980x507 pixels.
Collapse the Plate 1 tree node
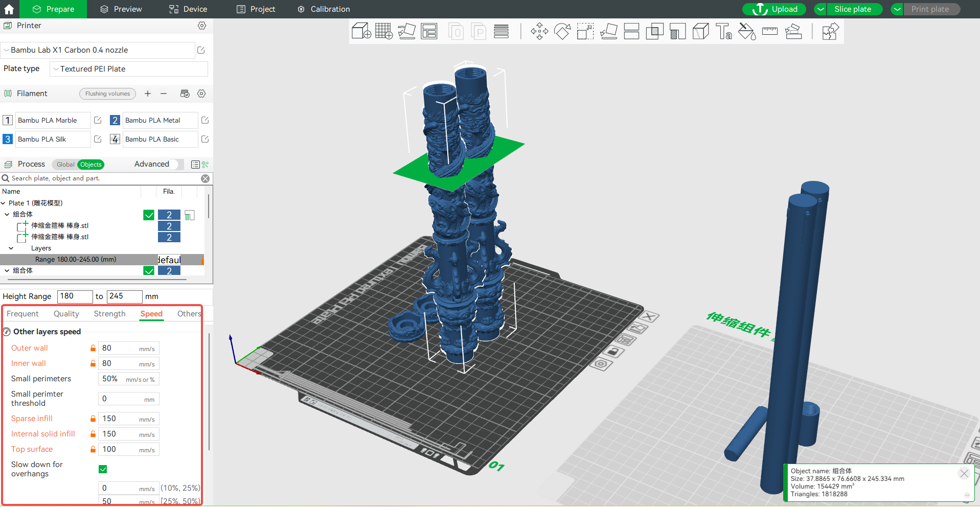tap(4, 203)
